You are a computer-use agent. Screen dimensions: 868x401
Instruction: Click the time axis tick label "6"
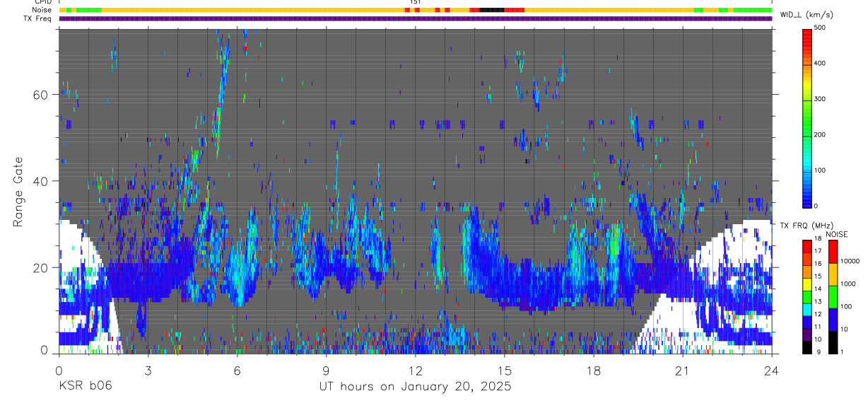coord(237,370)
